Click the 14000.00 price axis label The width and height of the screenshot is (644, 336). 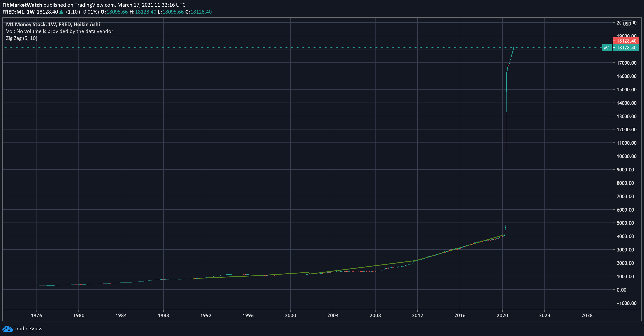coord(627,103)
